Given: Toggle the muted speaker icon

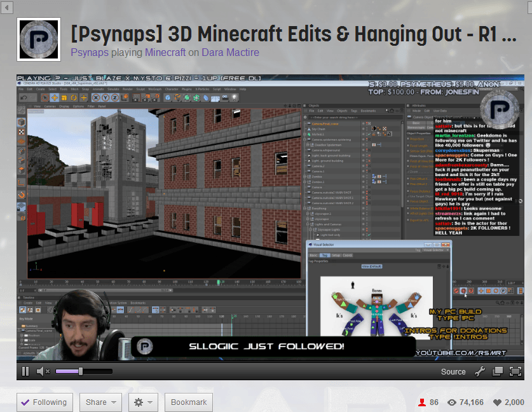Looking at the screenshot, I should coord(43,371).
